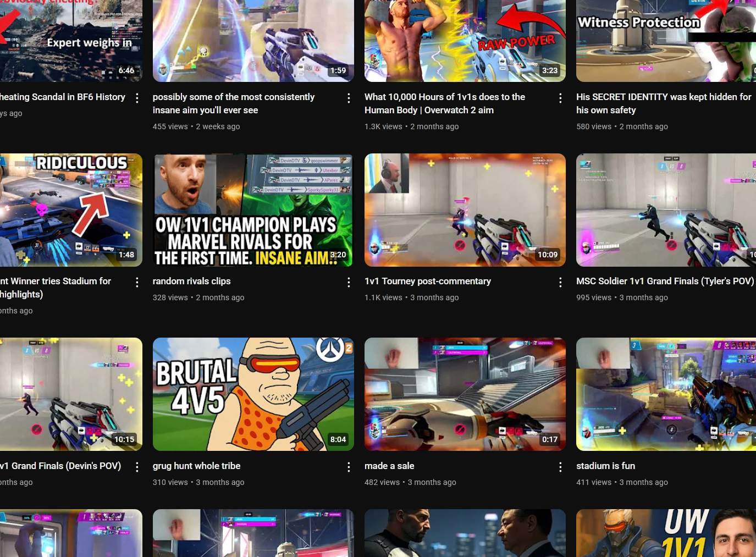Click the 'grug hunt whole tribe' title
The image size is (756, 557).
pyautogui.click(x=197, y=466)
